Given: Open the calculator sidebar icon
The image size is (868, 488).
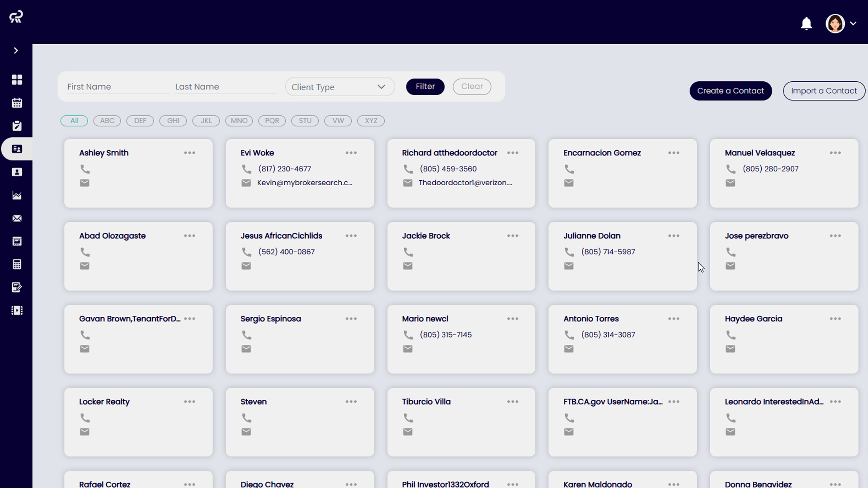Looking at the screenshot, I should coord(17,264).
